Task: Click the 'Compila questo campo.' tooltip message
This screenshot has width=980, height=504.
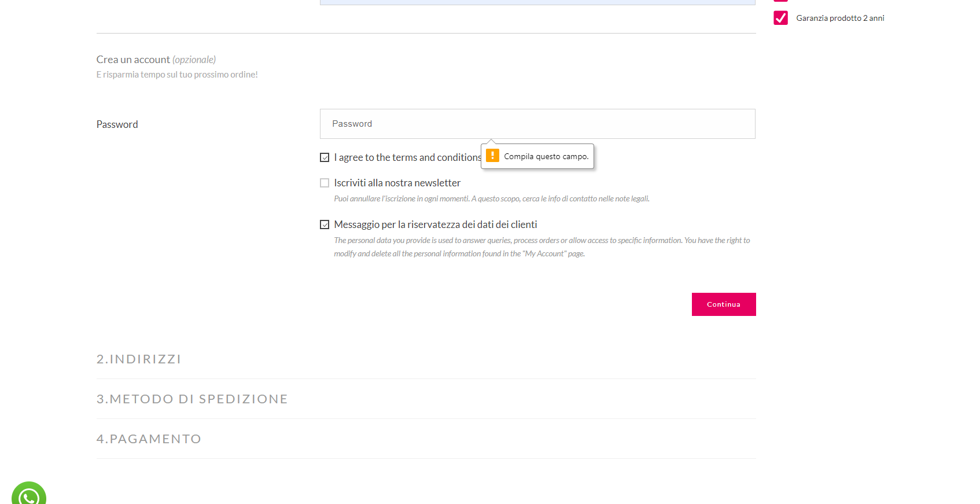Action: click(x=546, y=156)
